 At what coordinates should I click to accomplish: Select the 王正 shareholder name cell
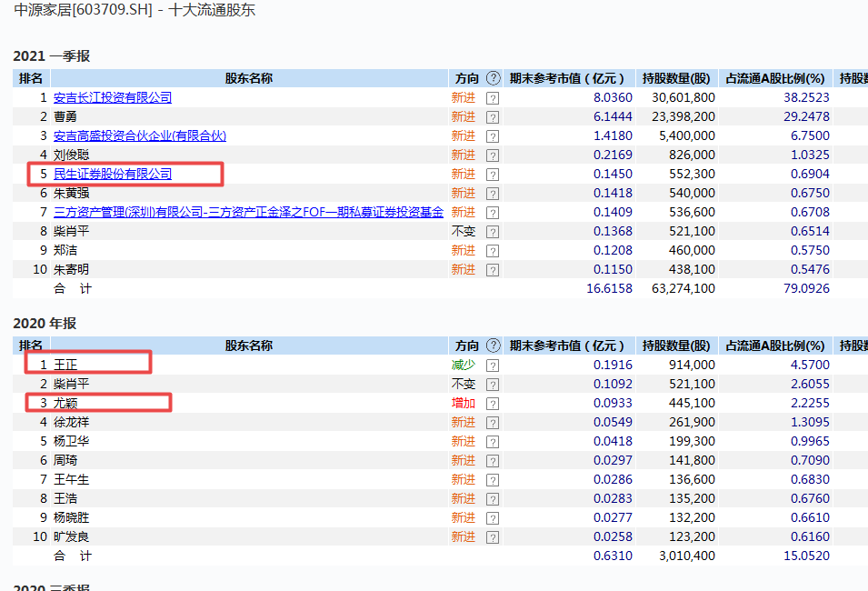tap(65, 366)
